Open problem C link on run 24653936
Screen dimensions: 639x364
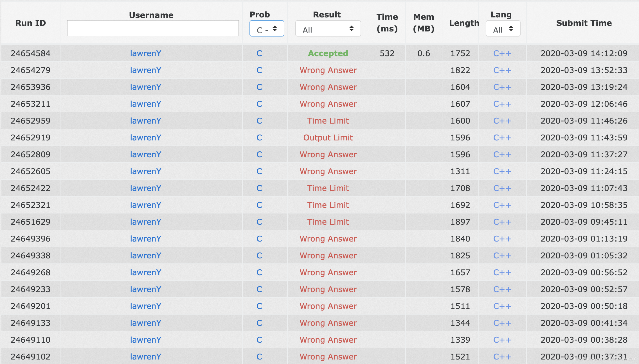tap(259, 87)
